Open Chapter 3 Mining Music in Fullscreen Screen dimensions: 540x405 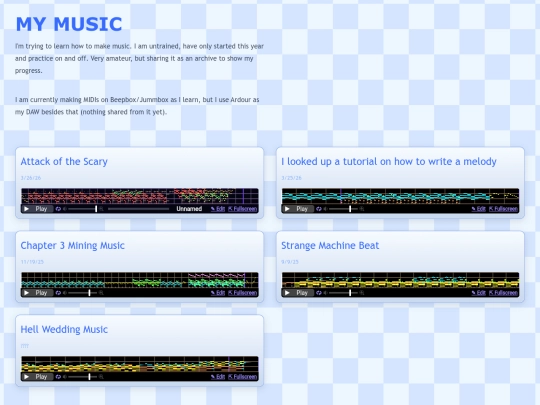pos(242,293)
